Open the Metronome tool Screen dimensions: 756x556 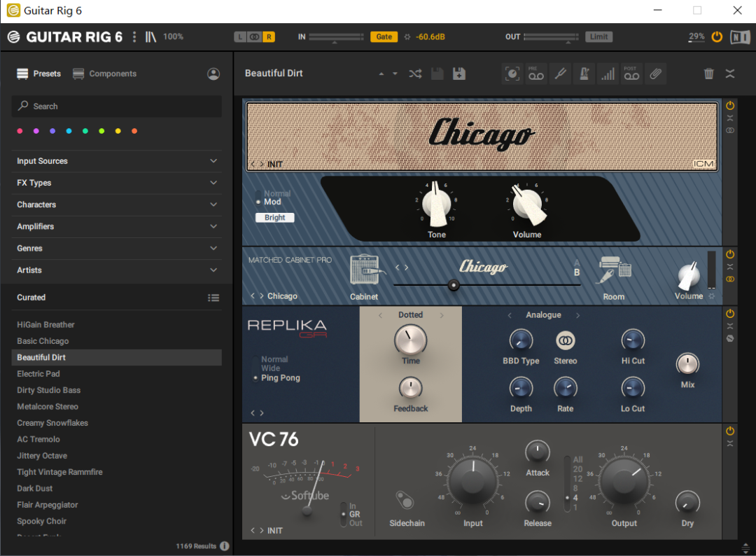[584, 74]
